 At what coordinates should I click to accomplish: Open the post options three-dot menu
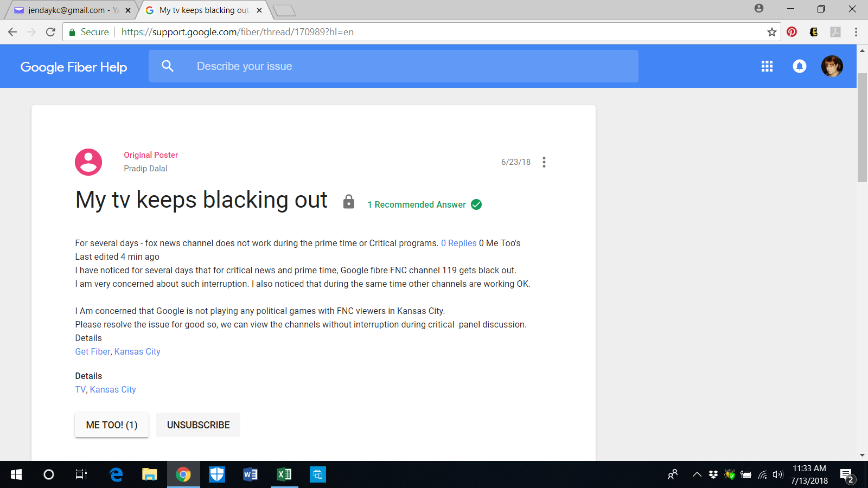[x=544, y=162]
